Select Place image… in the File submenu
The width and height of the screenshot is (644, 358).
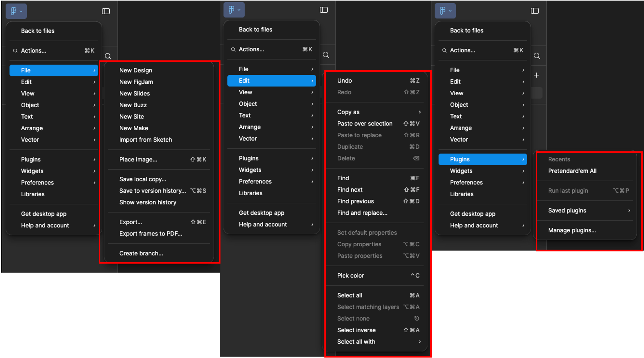(x=138, y=159)
